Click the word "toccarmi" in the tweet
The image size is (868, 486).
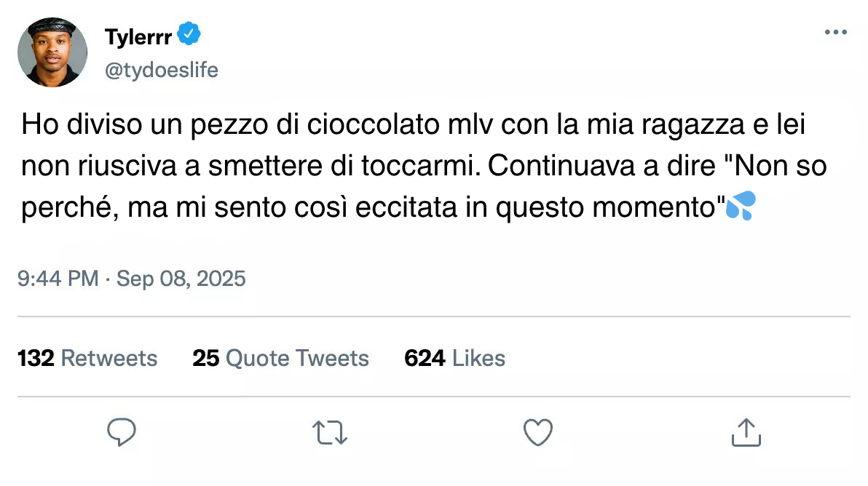(x=421, y=166)
